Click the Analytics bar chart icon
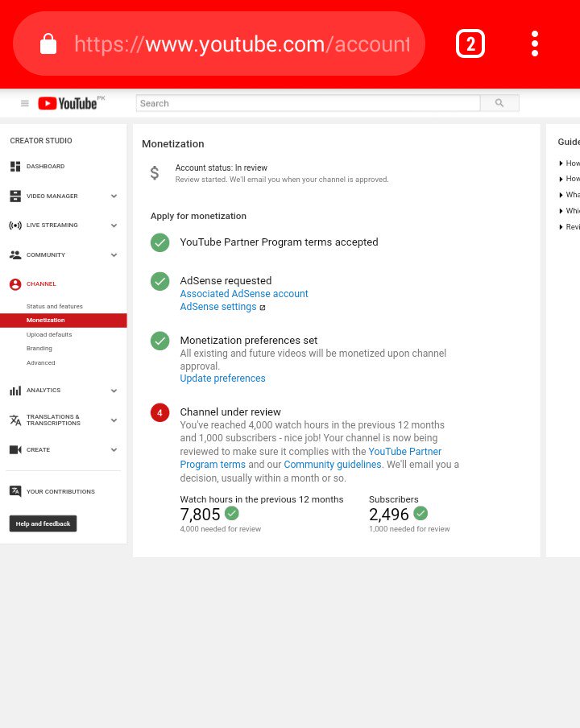 point(15,391)
